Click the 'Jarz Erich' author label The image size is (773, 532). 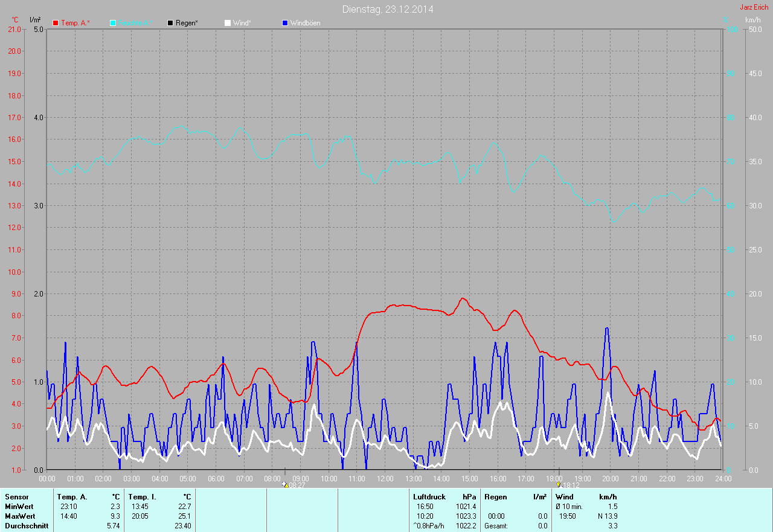tap(754, 7)
